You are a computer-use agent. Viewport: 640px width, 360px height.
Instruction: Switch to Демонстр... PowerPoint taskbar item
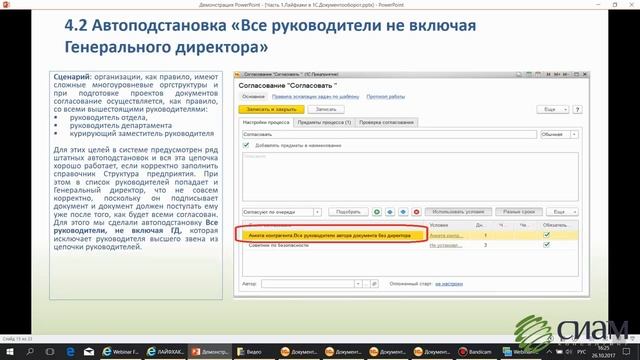coord(210,351)
